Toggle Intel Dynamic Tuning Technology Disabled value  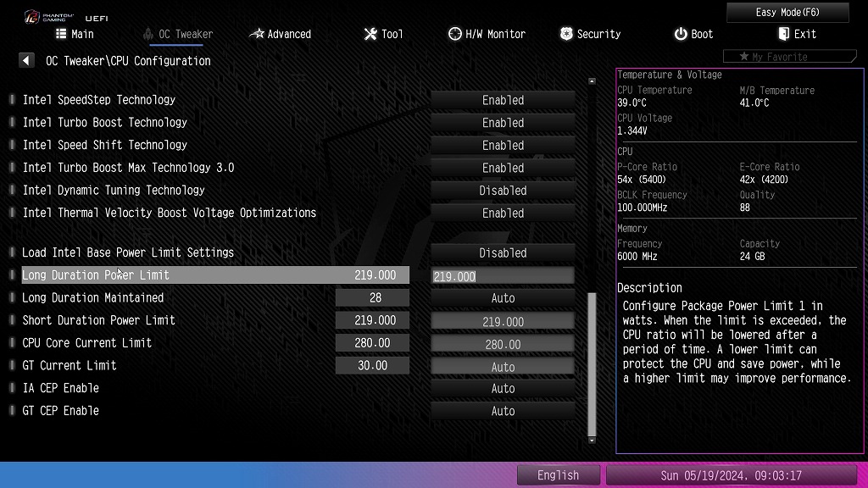pos(503,191)
